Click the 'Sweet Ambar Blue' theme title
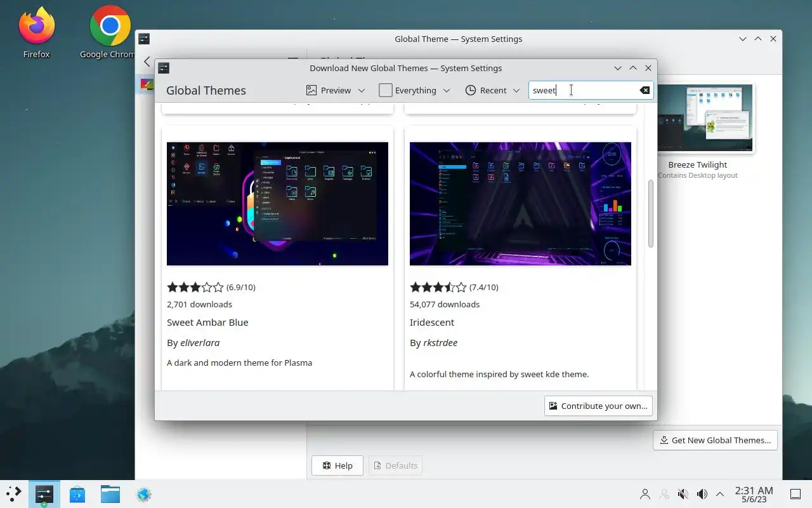 tap(207, 322)
